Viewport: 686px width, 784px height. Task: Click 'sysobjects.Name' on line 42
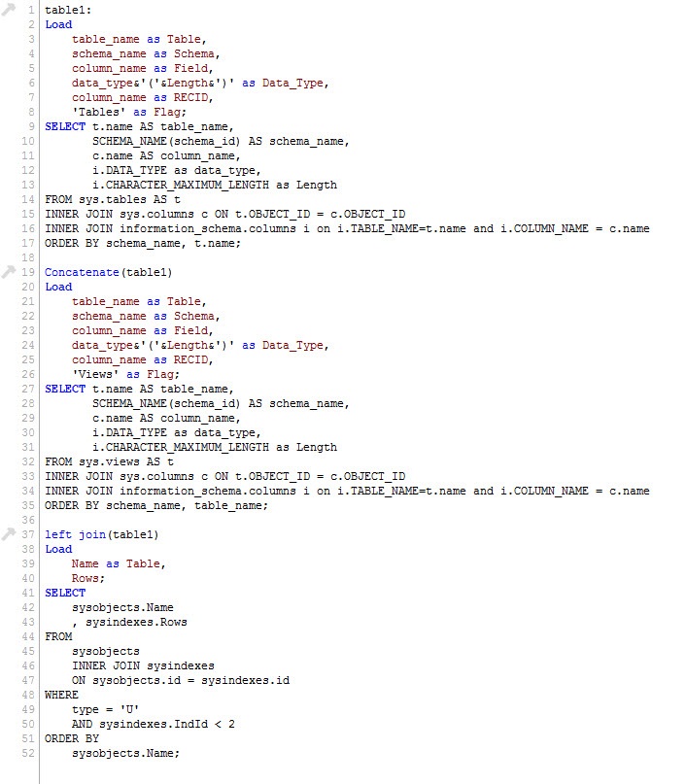pos(122,607)
